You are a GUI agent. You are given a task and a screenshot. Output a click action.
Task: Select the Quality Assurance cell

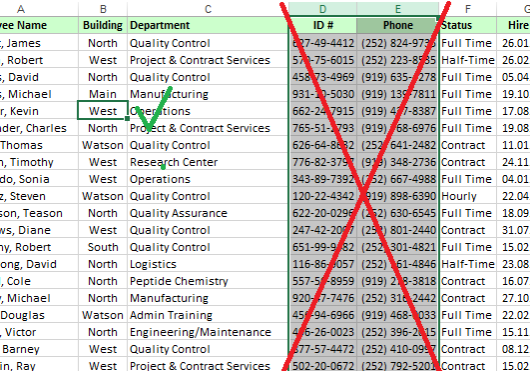point(208,213)
